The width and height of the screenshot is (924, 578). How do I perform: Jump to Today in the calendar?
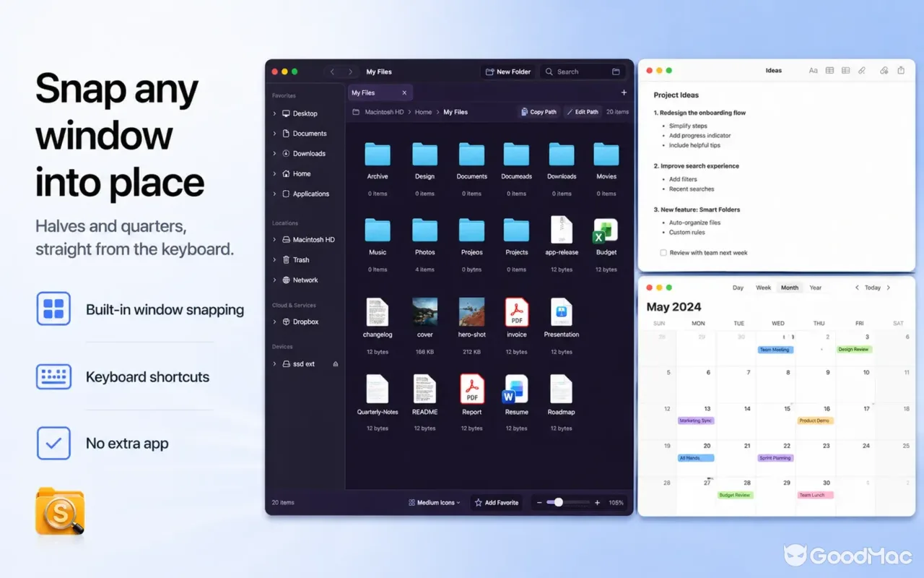[873, 288]
